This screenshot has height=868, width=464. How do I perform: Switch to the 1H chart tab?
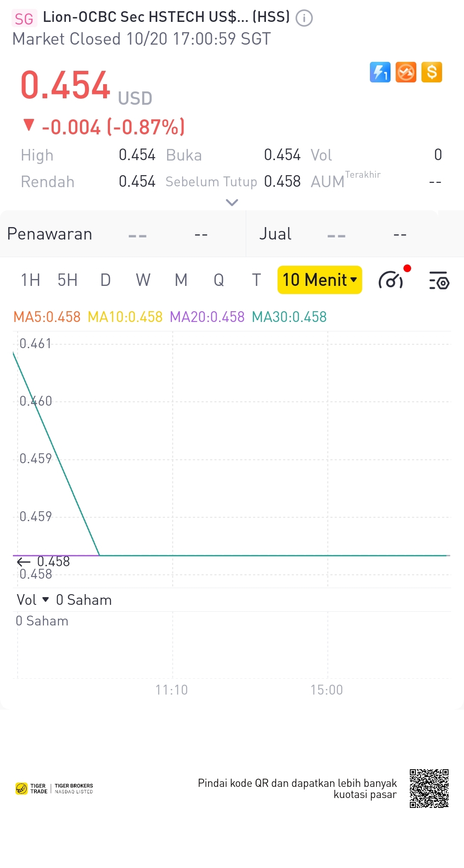click(31, 280)
